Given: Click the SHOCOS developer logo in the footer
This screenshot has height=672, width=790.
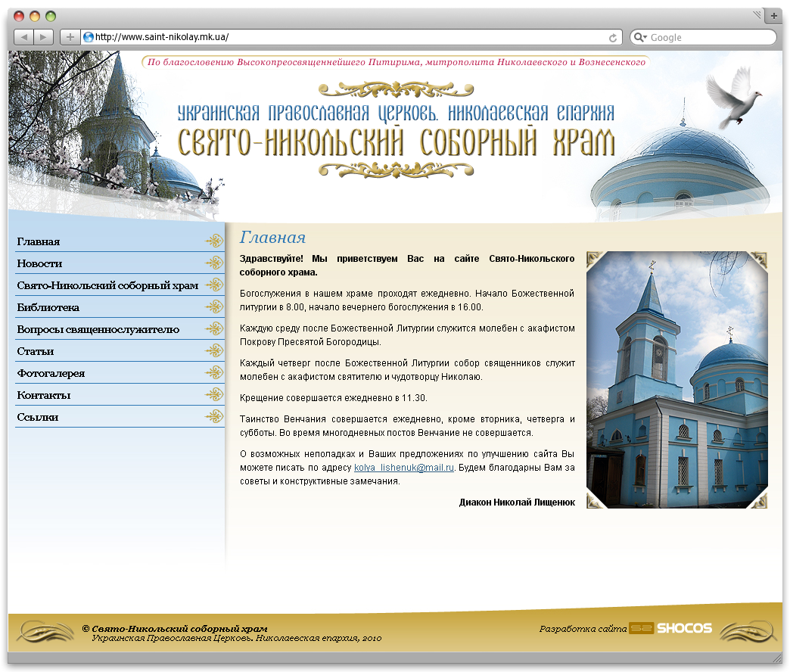Looking at the screenshot, I should 670,627.
